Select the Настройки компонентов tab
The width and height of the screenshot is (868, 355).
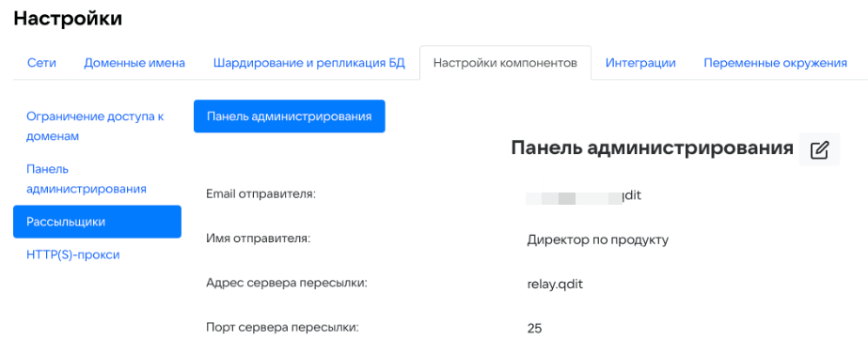click(505, 63)
